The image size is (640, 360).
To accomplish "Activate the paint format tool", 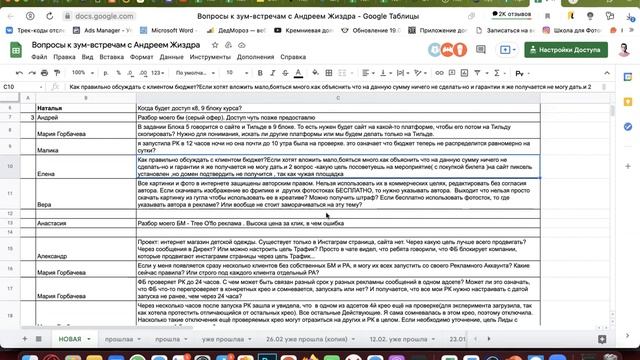I will tap(57, 73).
